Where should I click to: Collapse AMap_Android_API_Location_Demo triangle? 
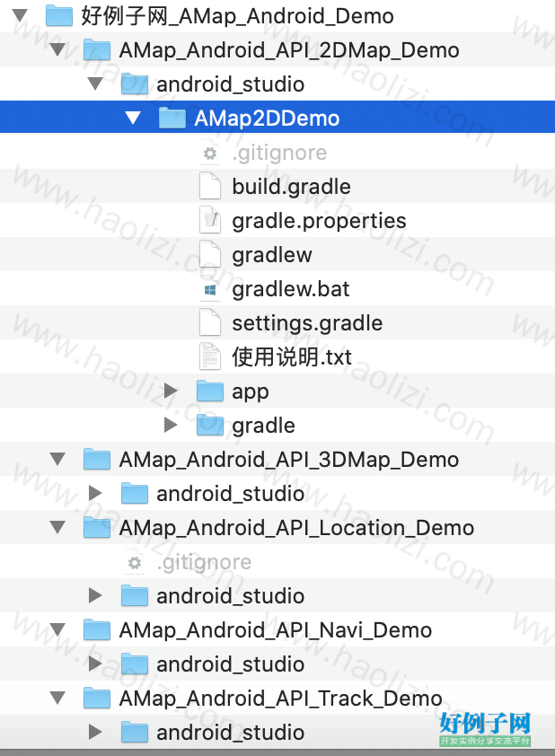57,527
